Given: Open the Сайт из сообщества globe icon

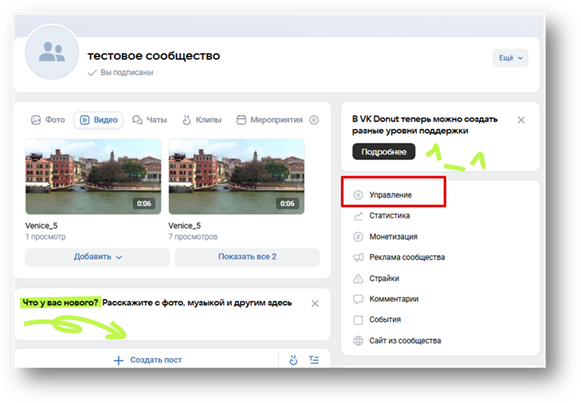Looking at the screenshot, I should pyautogui.click(x=358, y=340).
